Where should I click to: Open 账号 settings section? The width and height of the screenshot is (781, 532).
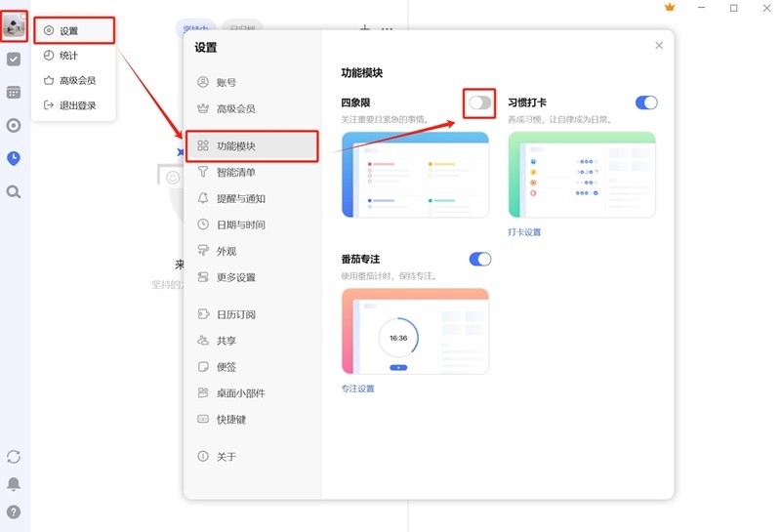[252, 82]
